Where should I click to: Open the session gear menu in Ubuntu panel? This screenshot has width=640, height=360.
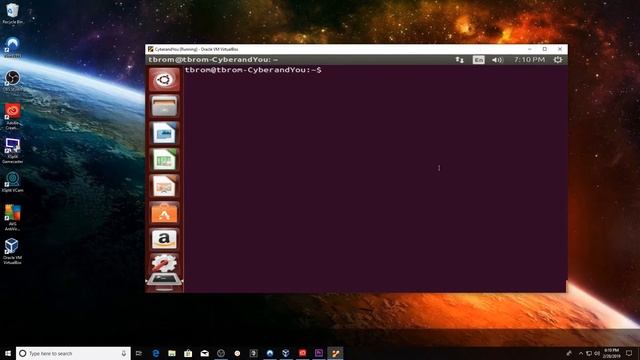coord(558,60)
